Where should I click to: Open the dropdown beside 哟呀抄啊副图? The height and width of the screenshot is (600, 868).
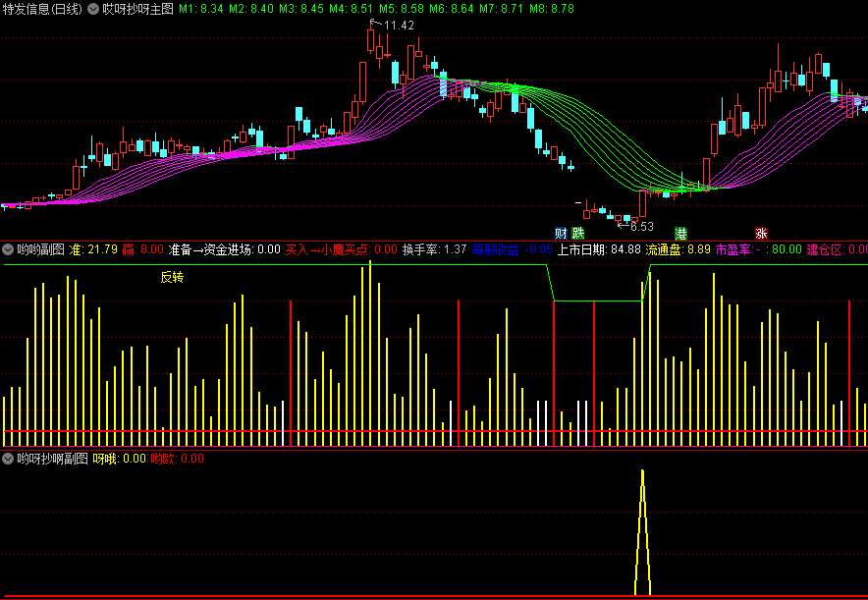pos(8,459)
